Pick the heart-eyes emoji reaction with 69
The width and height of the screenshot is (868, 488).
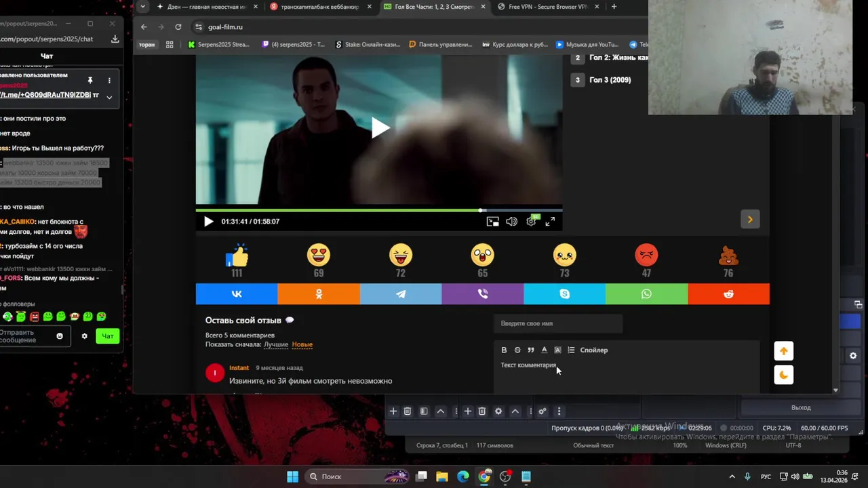pos(319,255)
